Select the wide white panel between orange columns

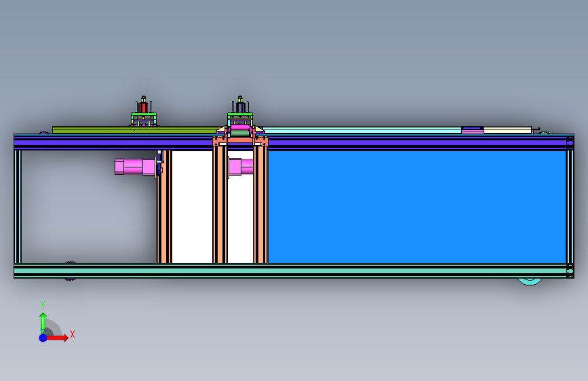click(x=192, y=207)
